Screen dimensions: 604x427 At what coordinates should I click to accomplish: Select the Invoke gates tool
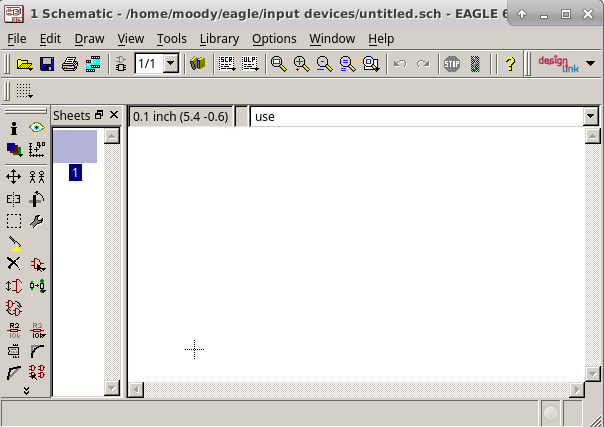click(37, 372)
